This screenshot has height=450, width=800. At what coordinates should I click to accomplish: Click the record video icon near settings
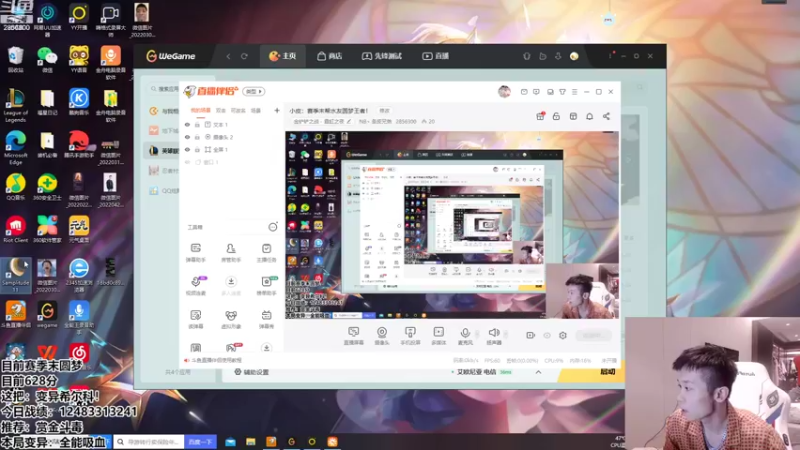531,335
